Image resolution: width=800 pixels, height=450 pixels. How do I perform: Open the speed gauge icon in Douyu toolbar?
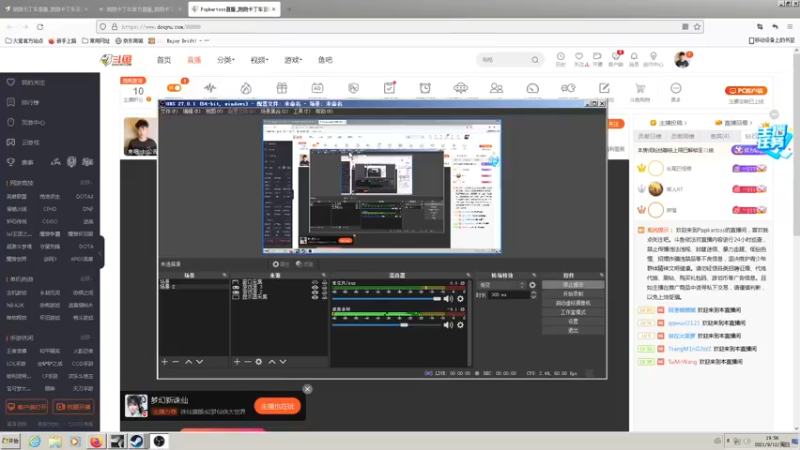532,88
